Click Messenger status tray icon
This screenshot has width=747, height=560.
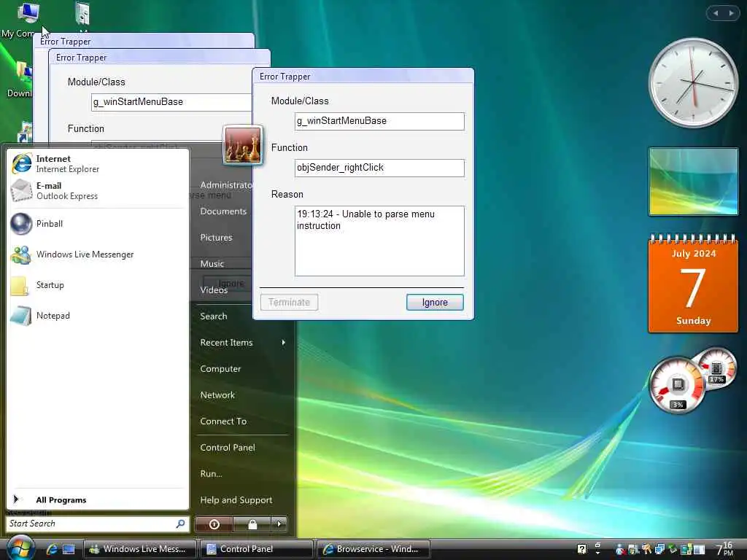click(x=619, y=550)
